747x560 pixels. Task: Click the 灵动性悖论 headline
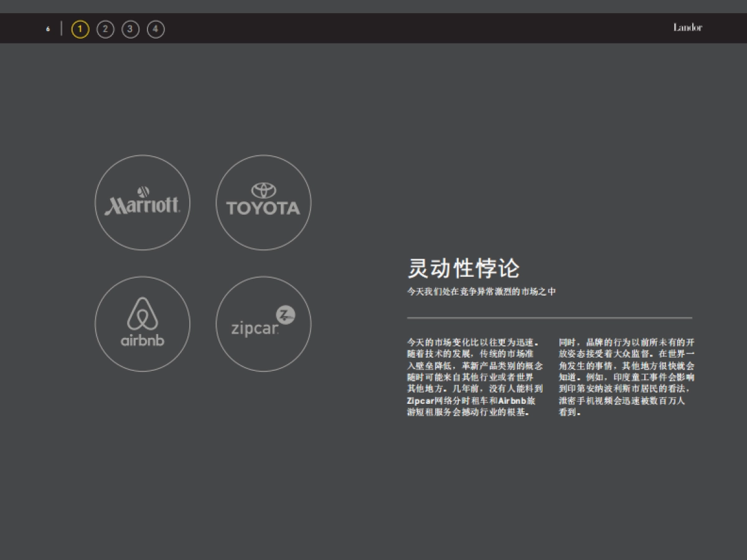(464, 269)
